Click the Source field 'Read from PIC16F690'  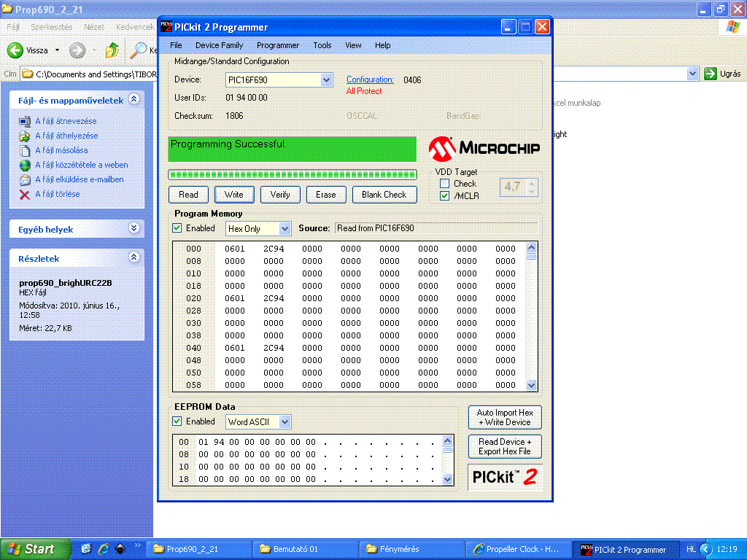tap(436, 228)
